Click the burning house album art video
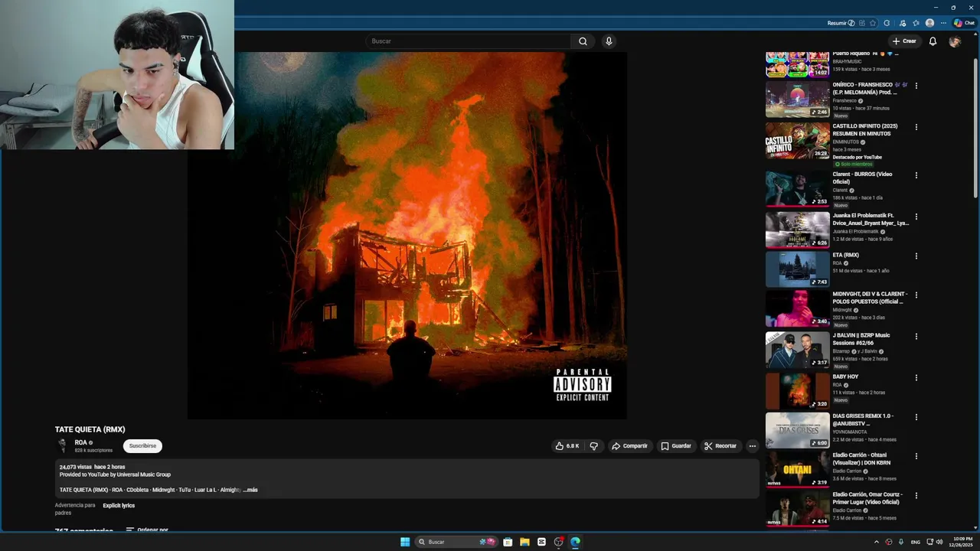 407,236
